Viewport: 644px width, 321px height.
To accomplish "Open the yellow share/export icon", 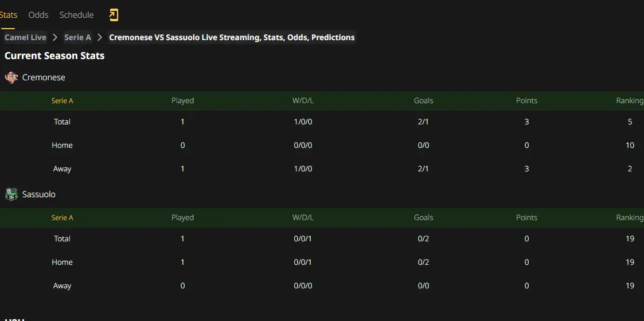I will (x=114, y=15).
